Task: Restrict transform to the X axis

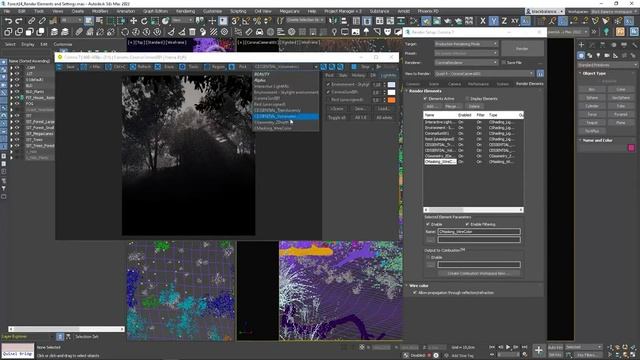Action: point(483,20)
